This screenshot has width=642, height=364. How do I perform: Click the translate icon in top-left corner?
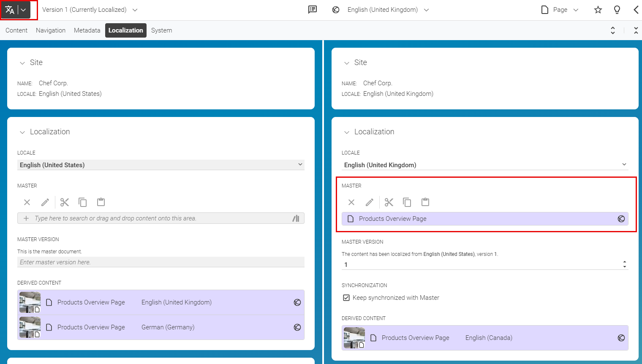click(10, 10)
